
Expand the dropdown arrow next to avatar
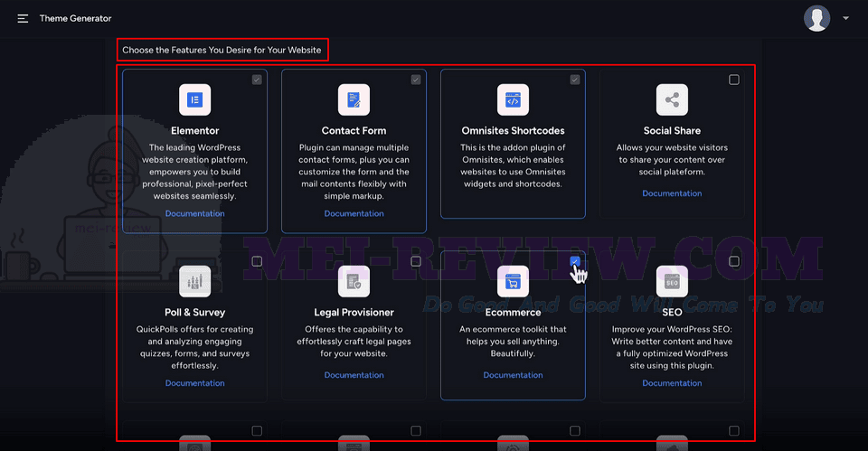pos(845,18)
